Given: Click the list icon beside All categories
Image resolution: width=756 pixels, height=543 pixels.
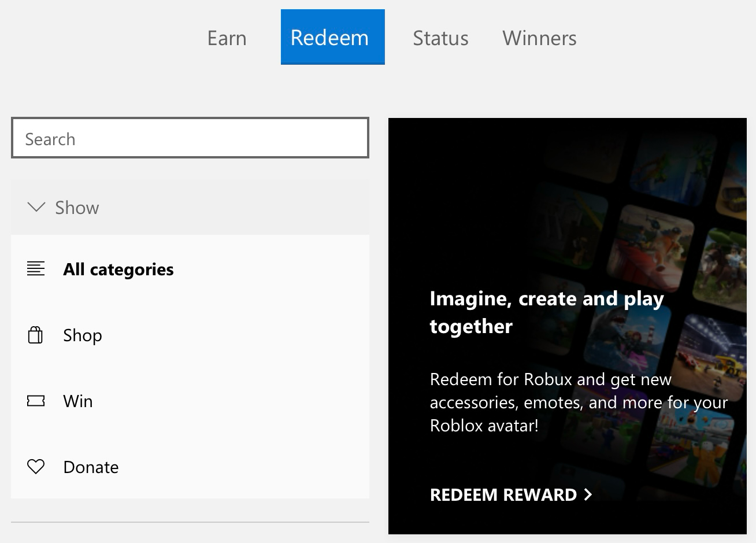Looking at the screenshot, I should (36, 268).
